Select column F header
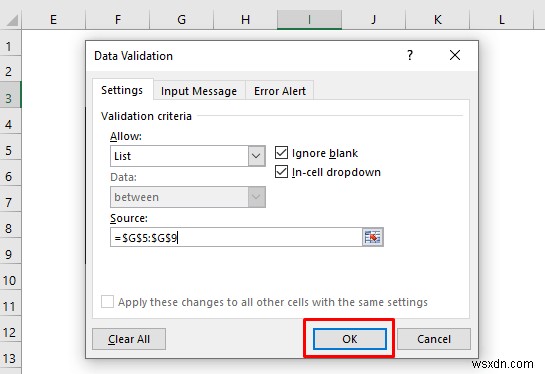 118,20
